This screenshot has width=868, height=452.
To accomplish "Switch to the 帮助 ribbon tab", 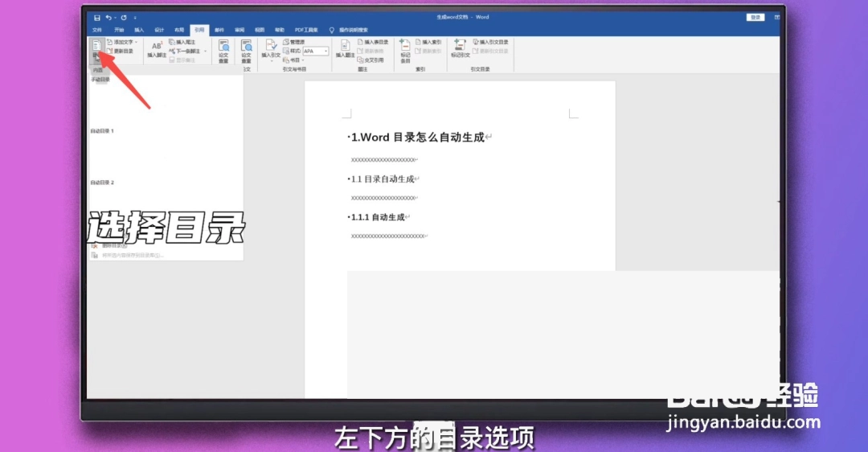I will [x=280, y=30].
